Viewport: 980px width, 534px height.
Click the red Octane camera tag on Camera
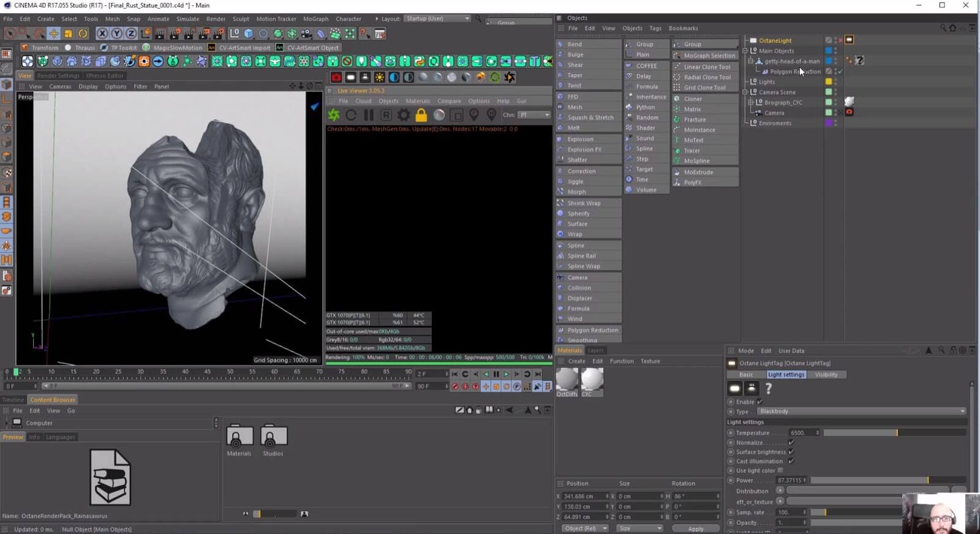(850, 112)
